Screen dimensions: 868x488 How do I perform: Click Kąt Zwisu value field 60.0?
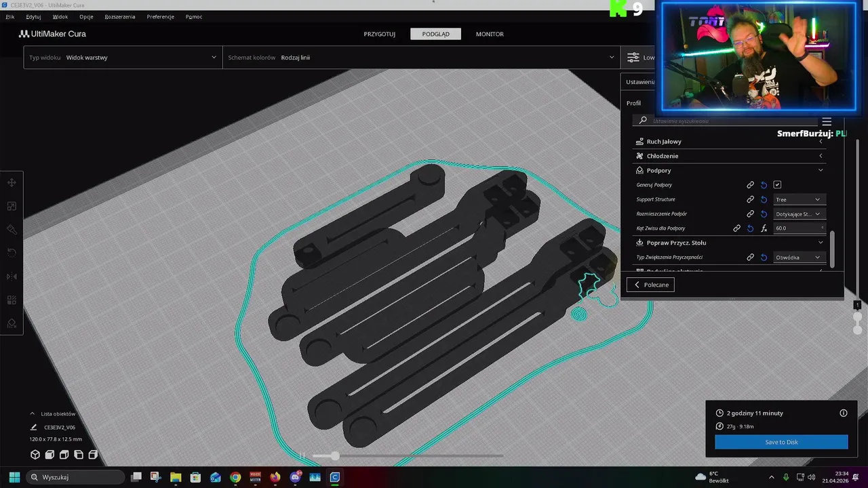coord(800,228)
